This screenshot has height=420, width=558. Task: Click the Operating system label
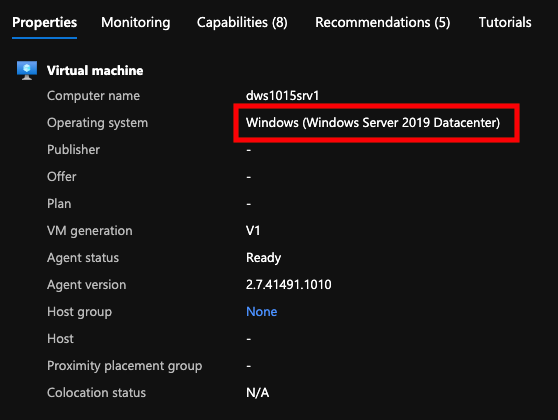(x=98, y=123)
